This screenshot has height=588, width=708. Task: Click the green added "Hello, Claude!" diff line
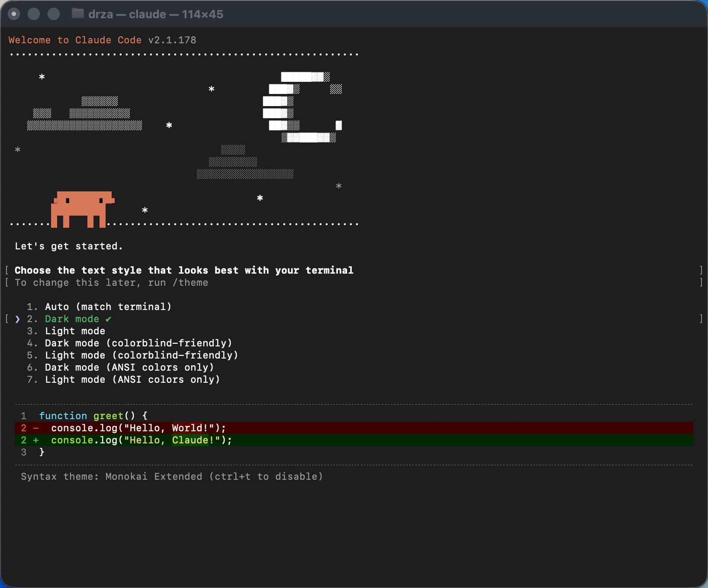354,440
